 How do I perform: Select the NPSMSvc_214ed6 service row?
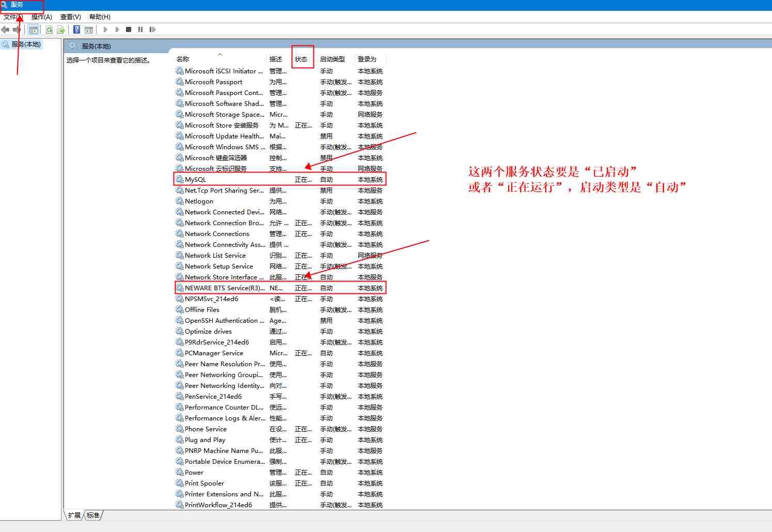[x=279, y=299]
